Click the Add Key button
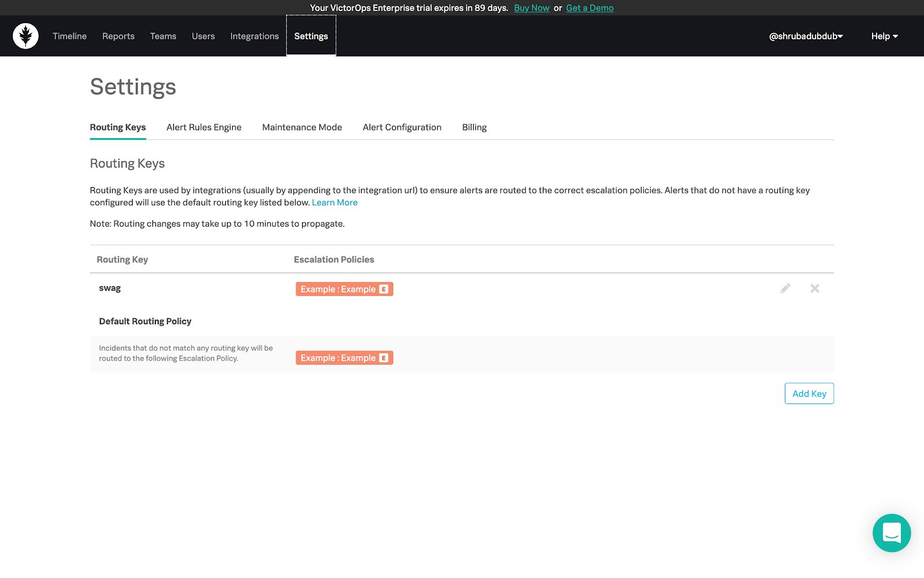Viewport: 924px width, 578px height. tap(809, 394)
